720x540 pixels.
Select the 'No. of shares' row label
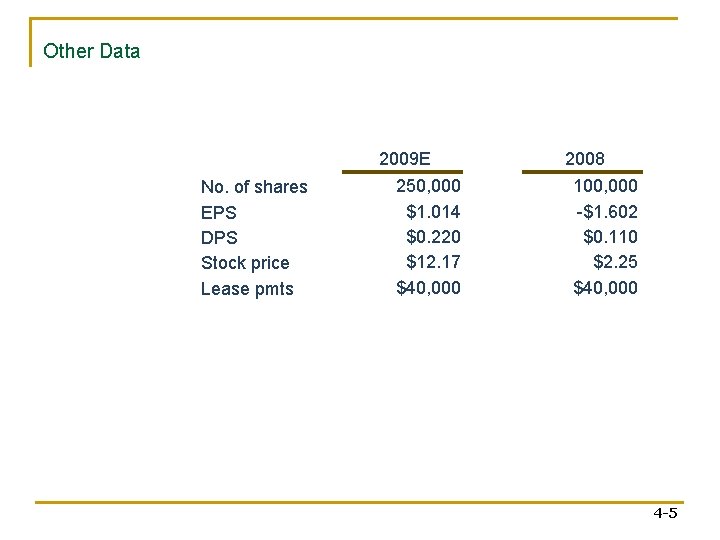click(x=254, y=187)
